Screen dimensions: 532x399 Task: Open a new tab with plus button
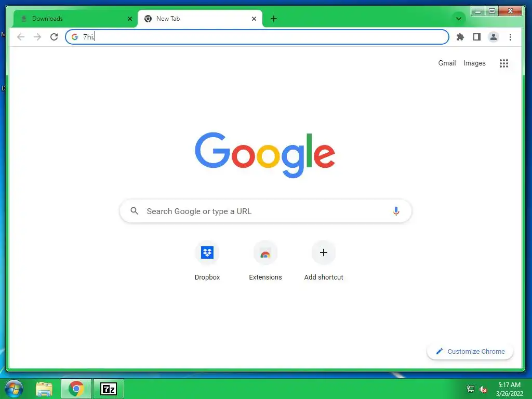[x=274, y=19]
